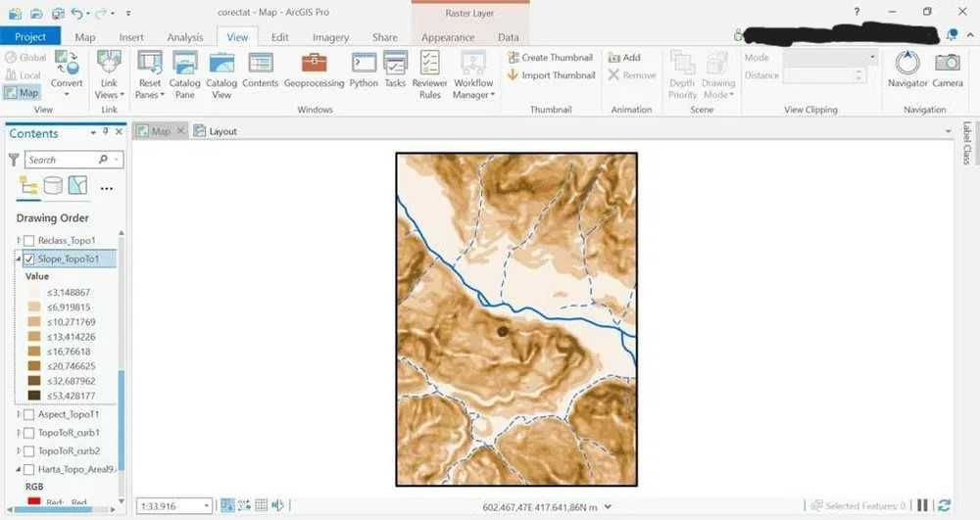Select List By Selection icon

77,186
